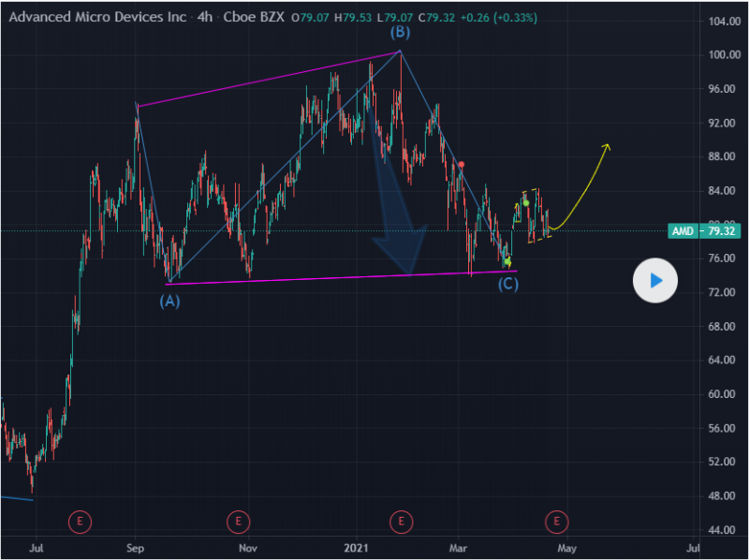Select earnings E marker right of 2021 label
749x560 pixels.
[401, 521]
